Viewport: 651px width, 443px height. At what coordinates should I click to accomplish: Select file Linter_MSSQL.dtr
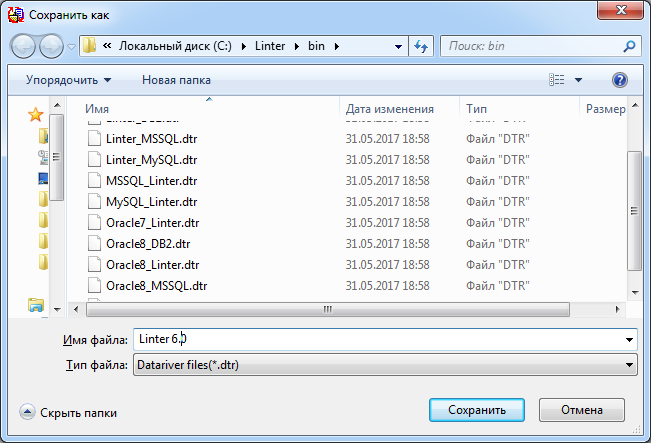point(152,139)
